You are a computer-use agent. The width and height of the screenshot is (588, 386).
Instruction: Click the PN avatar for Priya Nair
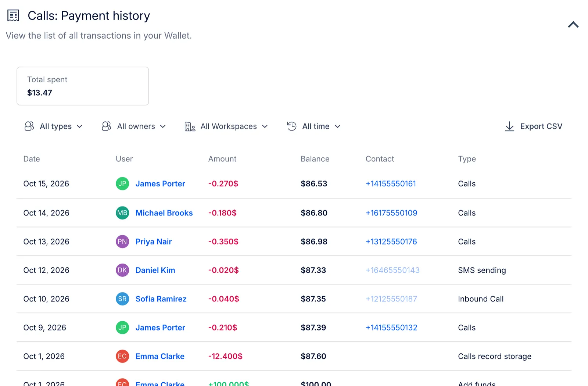click(122, 242)
